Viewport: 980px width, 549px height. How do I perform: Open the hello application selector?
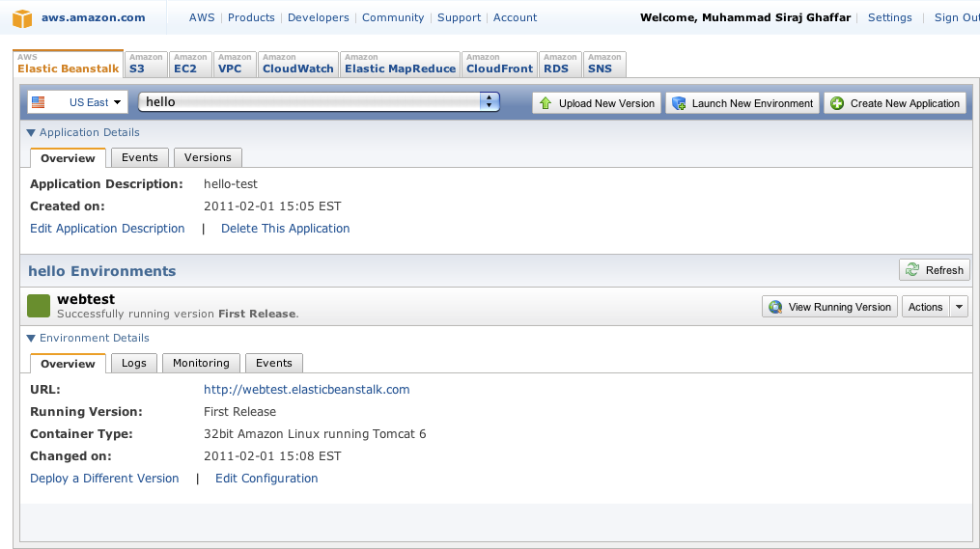[319, 102]
